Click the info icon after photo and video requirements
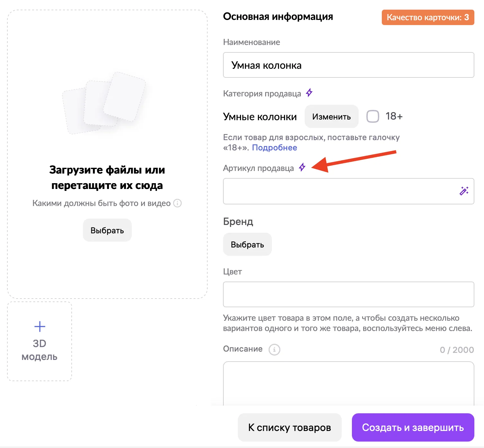The image size is (484, 448). point(177,203)
